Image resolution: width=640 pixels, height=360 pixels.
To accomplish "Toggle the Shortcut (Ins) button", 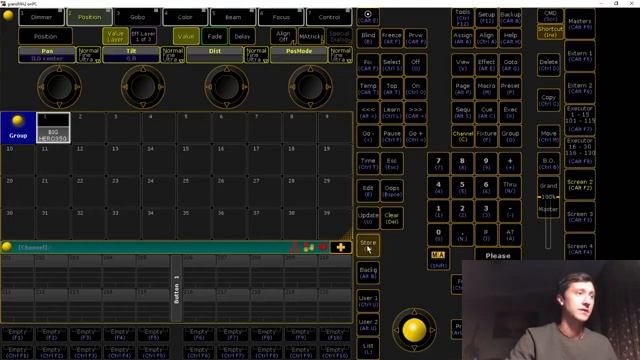I will click(550, 32).
